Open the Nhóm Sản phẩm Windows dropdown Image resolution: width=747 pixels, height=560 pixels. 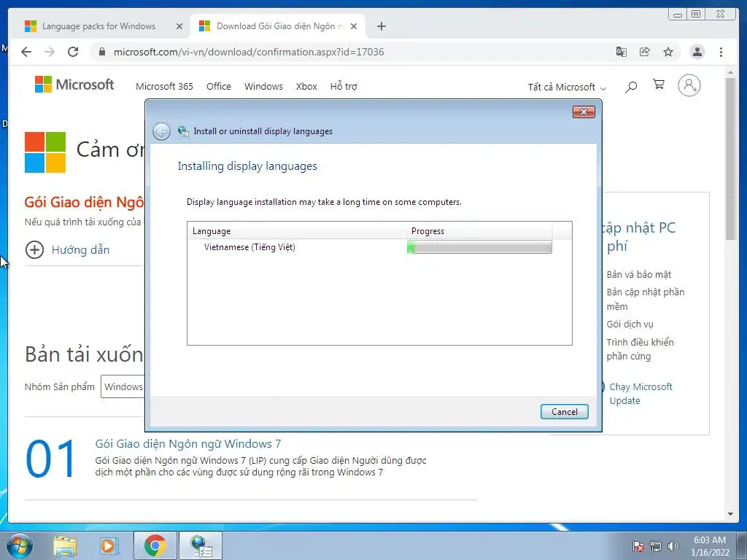click(123, 386)
